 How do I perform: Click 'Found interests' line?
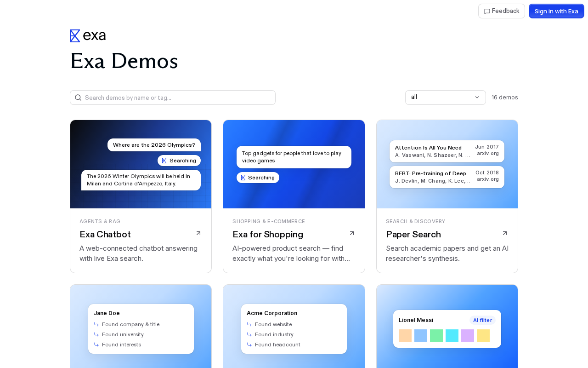click(121, 345)
